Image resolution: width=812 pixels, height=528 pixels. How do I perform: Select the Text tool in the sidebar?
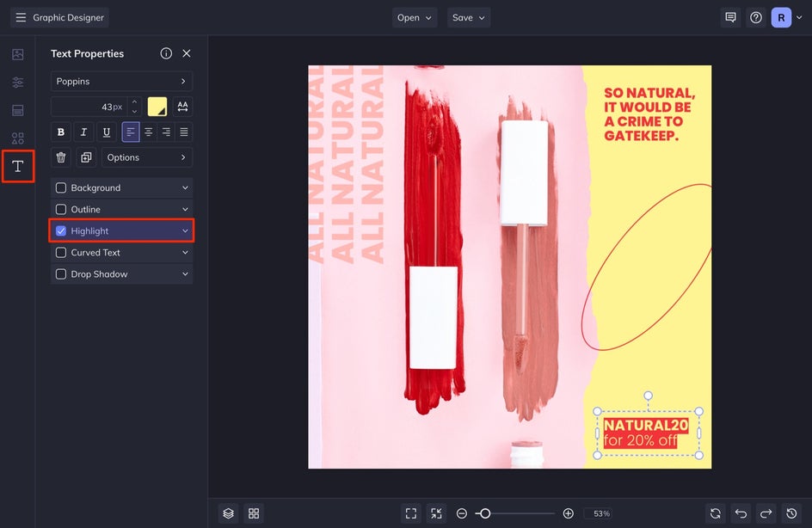coord(17,166)
